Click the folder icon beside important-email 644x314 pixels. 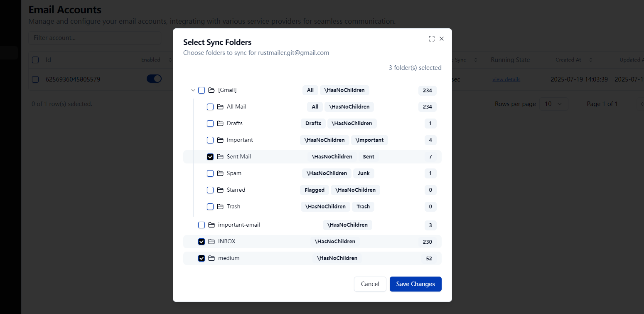coord(211,225)
